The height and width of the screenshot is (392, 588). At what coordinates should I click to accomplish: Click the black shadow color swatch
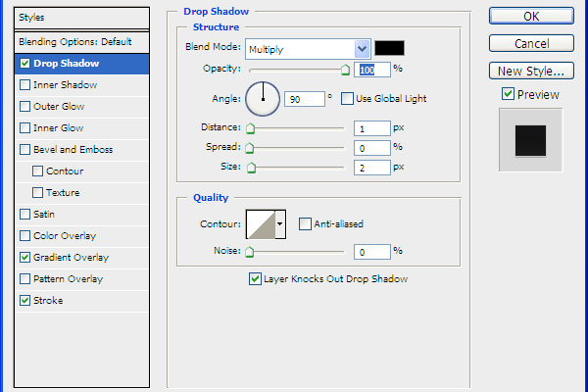pyautogui.click(x=390, y=48)
